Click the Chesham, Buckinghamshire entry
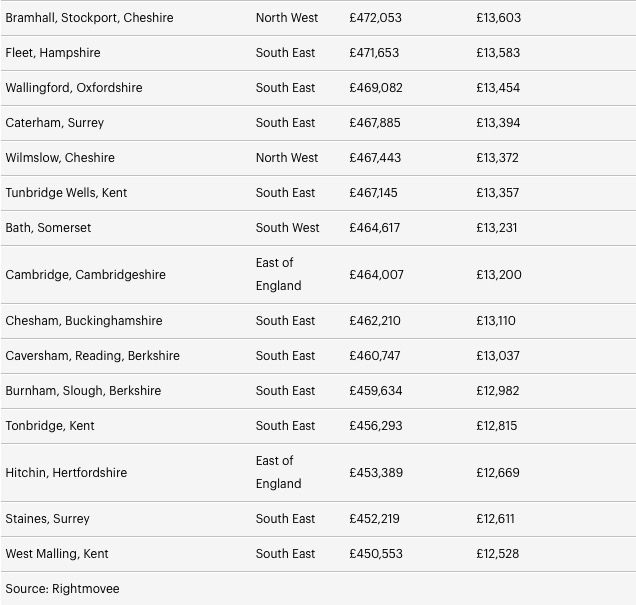The image size is (636, 605). tap(84, 321)
